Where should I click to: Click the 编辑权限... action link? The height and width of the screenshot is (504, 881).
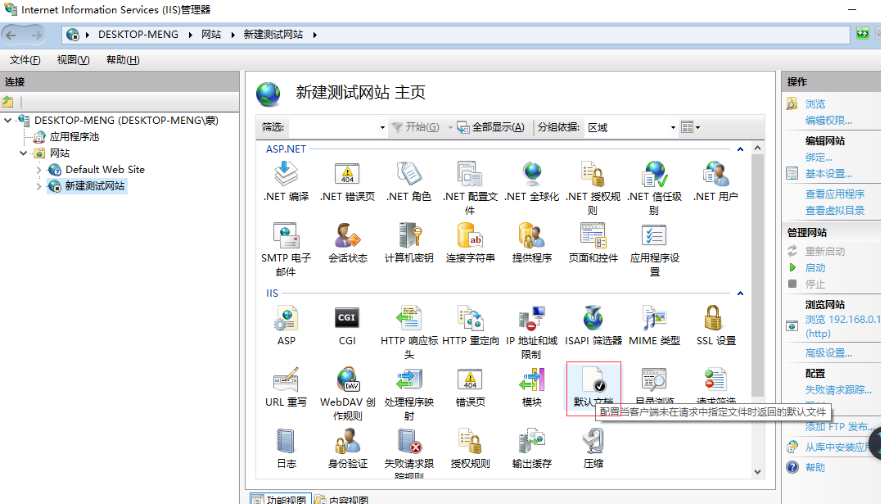(x=828, y=120)
